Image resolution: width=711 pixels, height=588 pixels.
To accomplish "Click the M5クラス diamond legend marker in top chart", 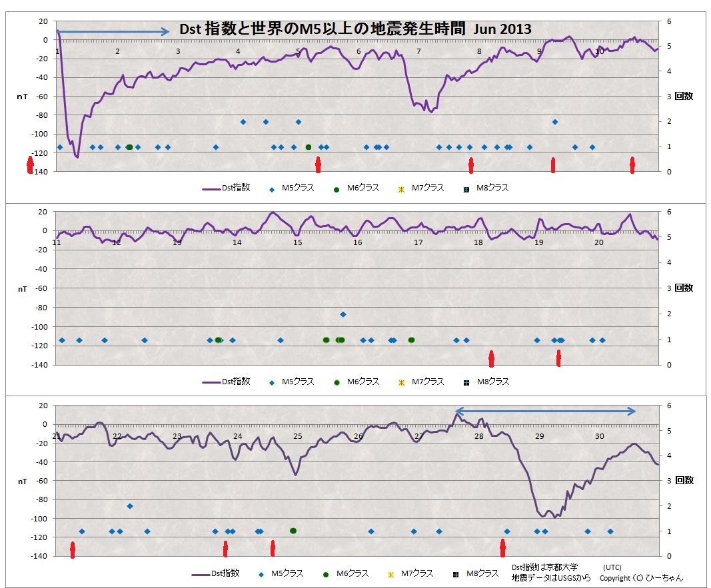I will coord(272,189).
